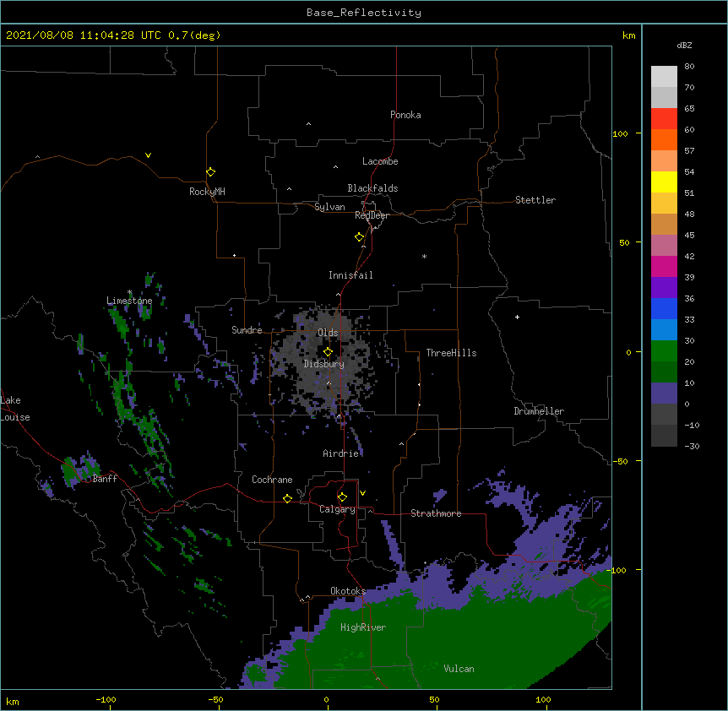Select the white asterisk marker east of Innisfail
Image resolution: width=728 pixels, height=711 pixels.
pos(424,256)
